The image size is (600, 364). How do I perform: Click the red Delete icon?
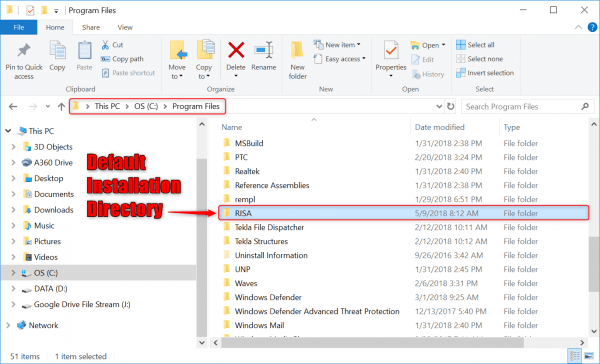[236, 50]
